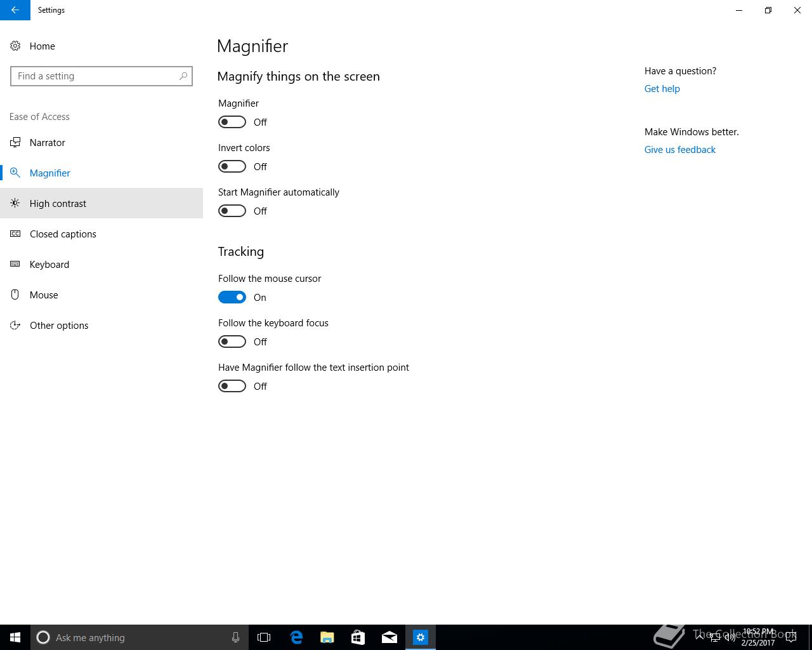Open the Get help link
The image size is (812, 650).
pyautogui.click(x=662, y=89)
